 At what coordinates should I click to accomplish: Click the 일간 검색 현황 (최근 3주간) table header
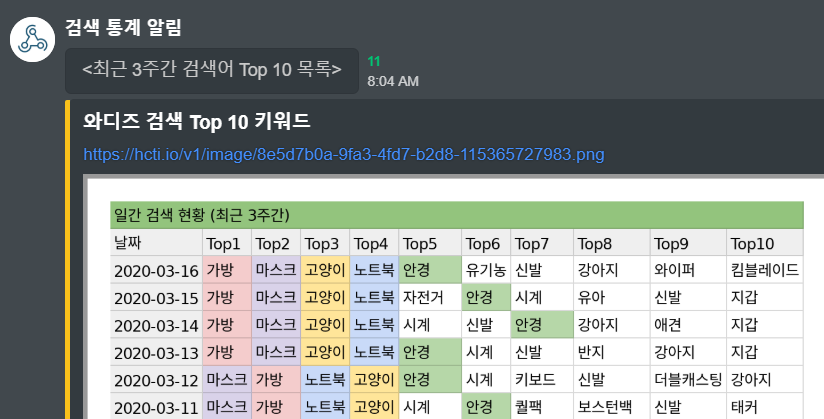(457, 215)
